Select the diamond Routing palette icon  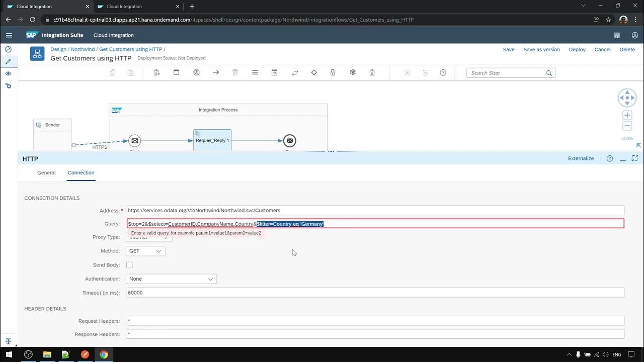[314, 72]
